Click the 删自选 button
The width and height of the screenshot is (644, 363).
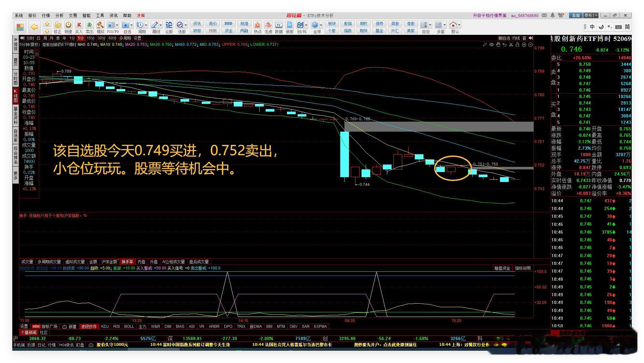pyautogui.click(x=504, y=38)
